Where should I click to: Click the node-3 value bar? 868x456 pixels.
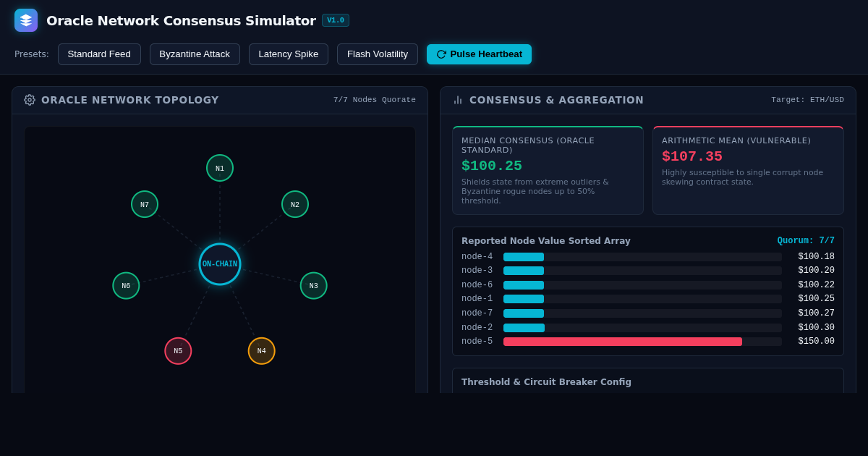642,271
